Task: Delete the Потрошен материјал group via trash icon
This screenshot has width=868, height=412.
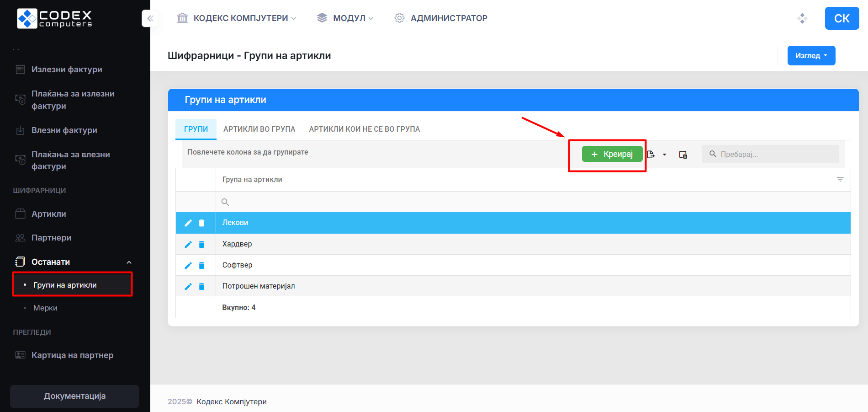Action: [201, 287]
